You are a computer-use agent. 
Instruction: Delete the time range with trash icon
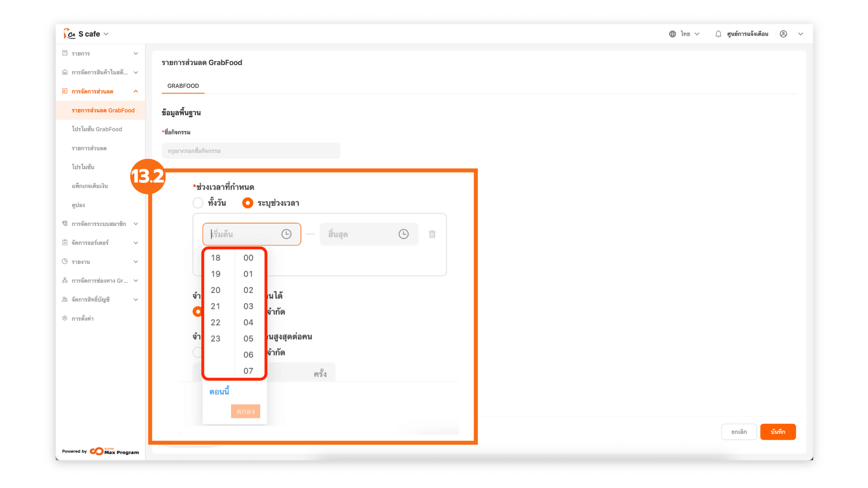432,234
